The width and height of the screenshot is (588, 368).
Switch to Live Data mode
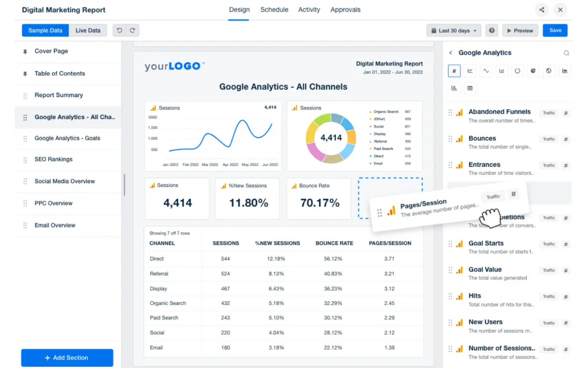point(88,30)
